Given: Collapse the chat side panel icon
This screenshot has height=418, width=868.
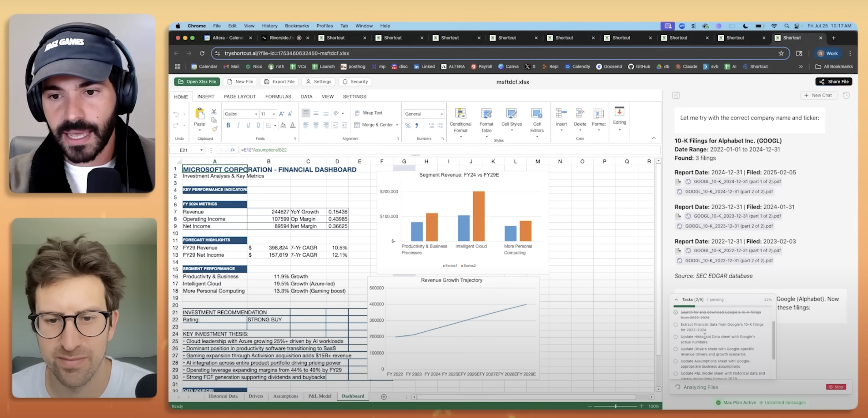Looking at the screenshot, I should 676,95.
